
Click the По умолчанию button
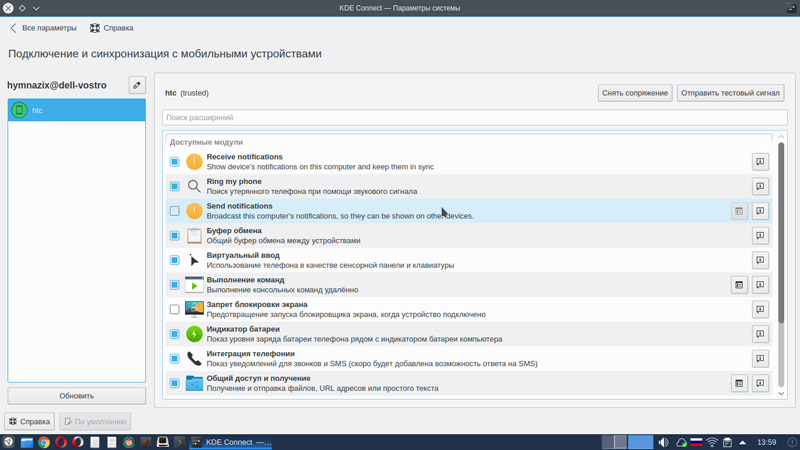coord(95,421)
